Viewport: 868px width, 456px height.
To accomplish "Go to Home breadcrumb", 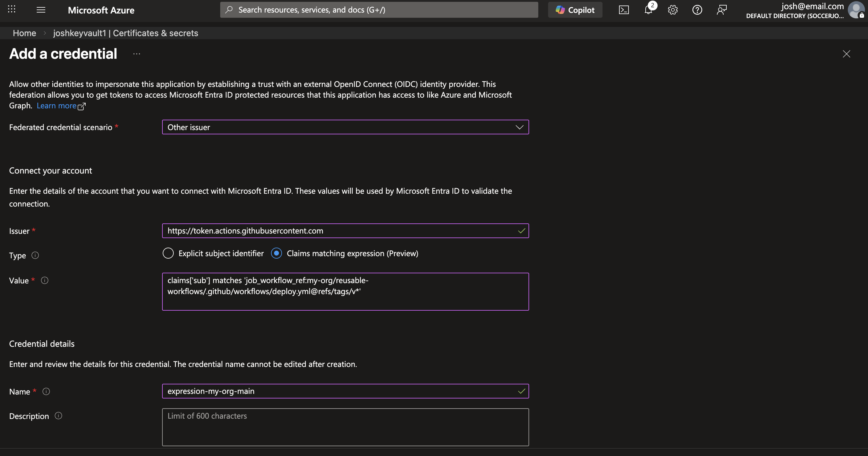I will 24,33.
